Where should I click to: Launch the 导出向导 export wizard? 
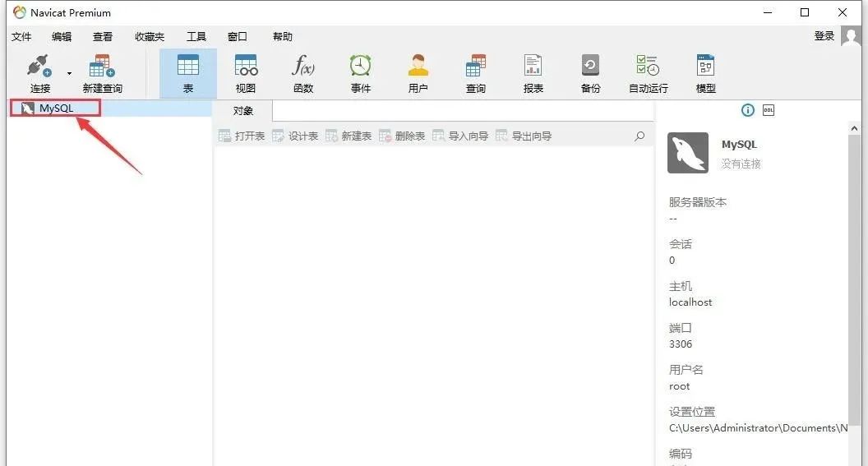pyautogui.click(x=524, y=136)
